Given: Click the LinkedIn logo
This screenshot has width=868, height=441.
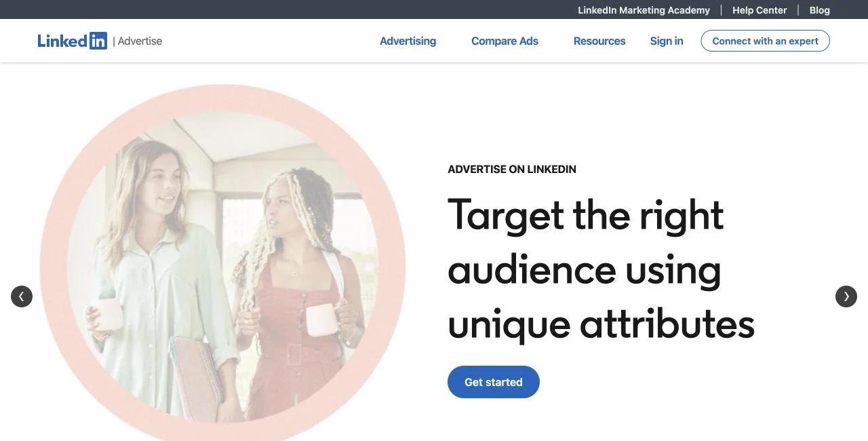Looking at the screenshot, I should [x=72, y=41].
